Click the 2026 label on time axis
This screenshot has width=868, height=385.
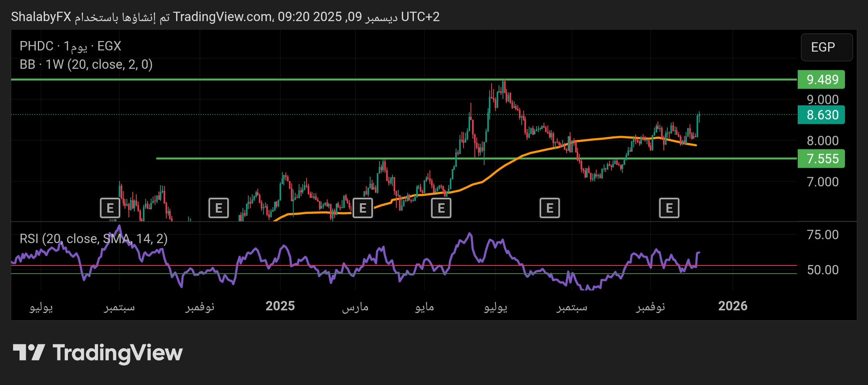pyautogui.click(x=733, y=306)
